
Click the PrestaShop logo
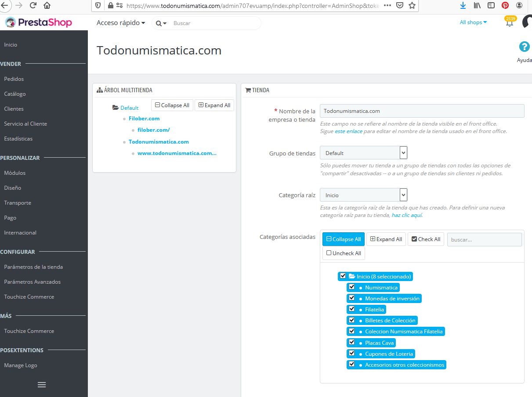pos(39,22)
